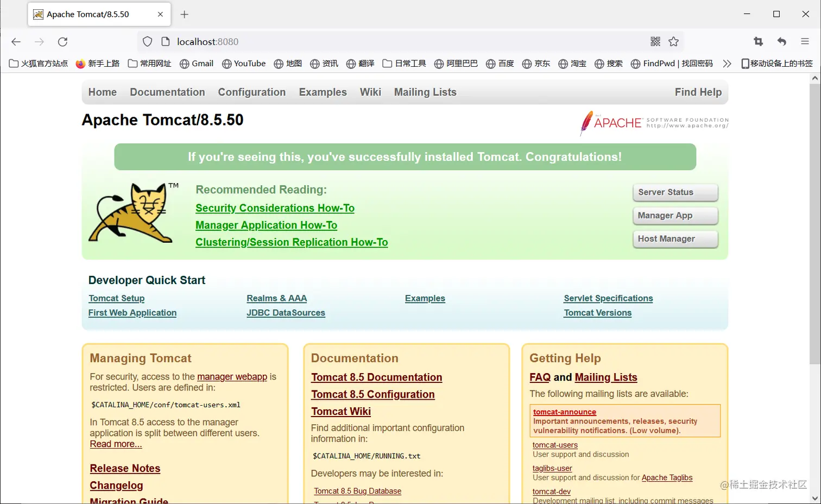
Task: Open the QR code icon in address bar
Action: point(655,42)
